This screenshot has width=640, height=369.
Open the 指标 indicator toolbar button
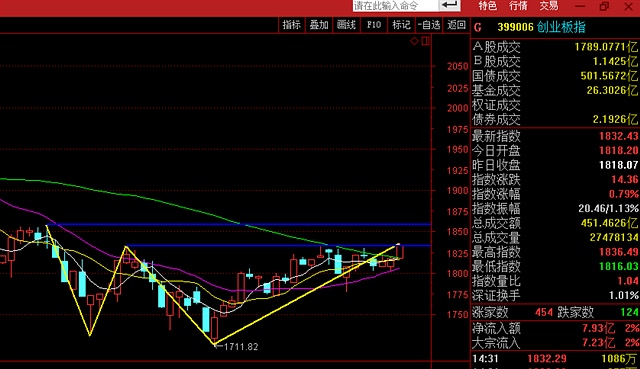click(291, 25)
